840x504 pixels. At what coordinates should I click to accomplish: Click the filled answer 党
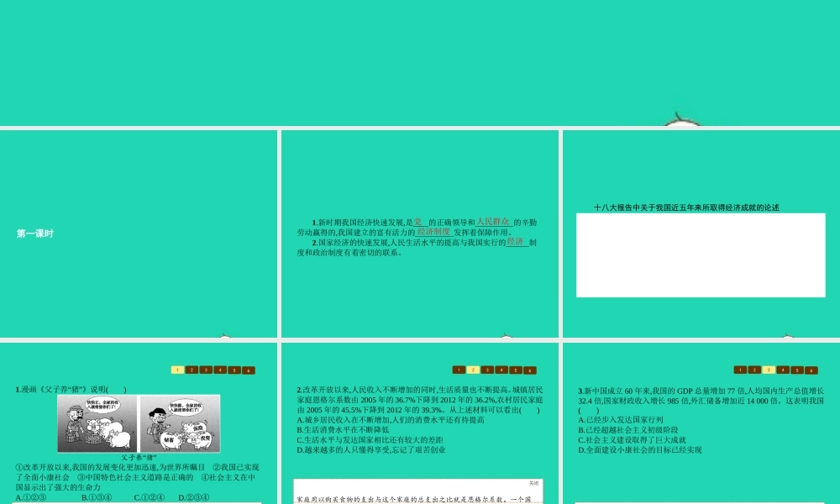[x=417, y=222]
